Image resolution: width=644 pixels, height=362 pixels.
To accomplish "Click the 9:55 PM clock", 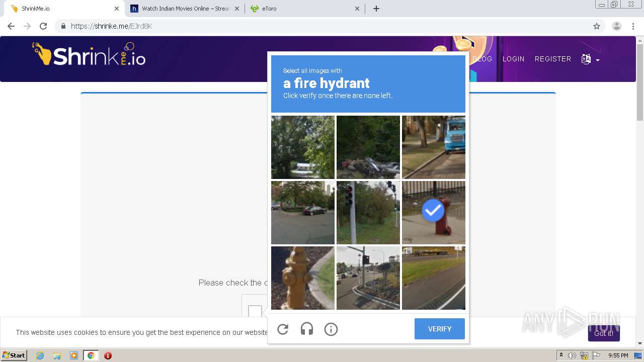I will click(618, 355).
